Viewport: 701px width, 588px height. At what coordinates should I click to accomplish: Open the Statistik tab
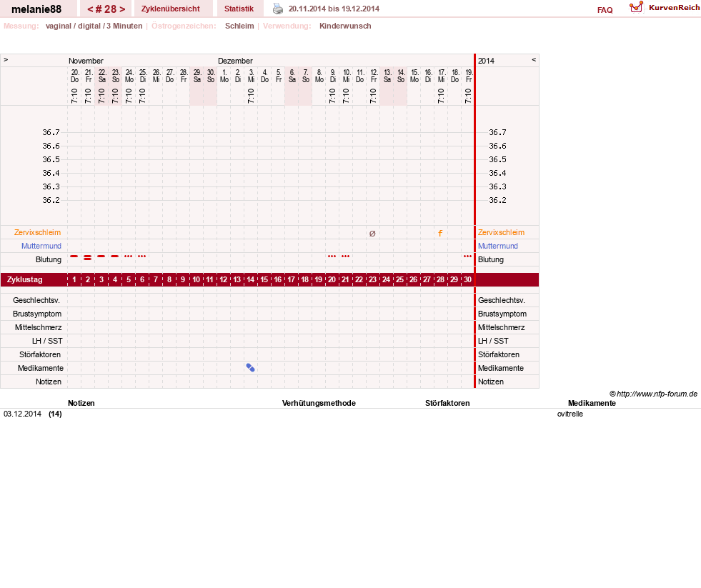tap(239, 9)
